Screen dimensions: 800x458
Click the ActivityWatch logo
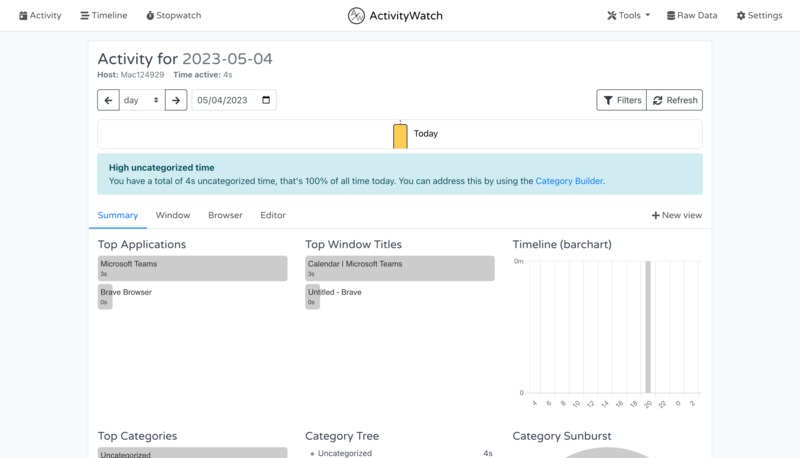click(x=395, y=15)
